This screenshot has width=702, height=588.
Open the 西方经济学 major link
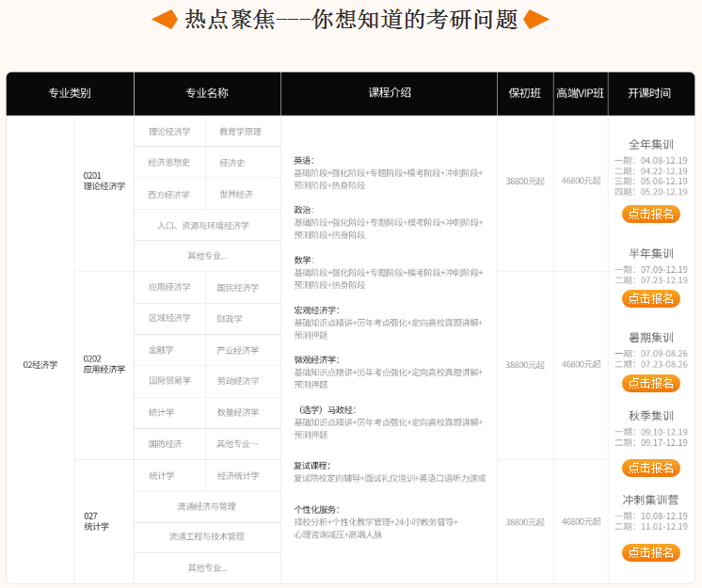coord(169,195)
